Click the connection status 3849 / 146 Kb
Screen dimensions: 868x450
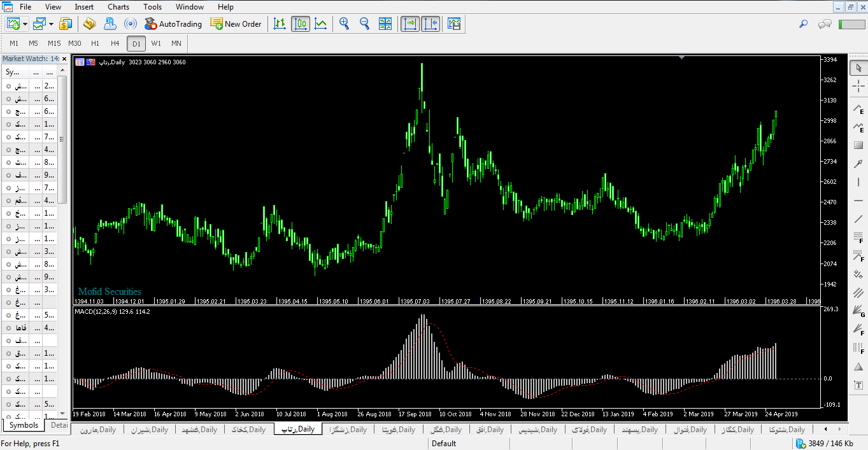825,443
